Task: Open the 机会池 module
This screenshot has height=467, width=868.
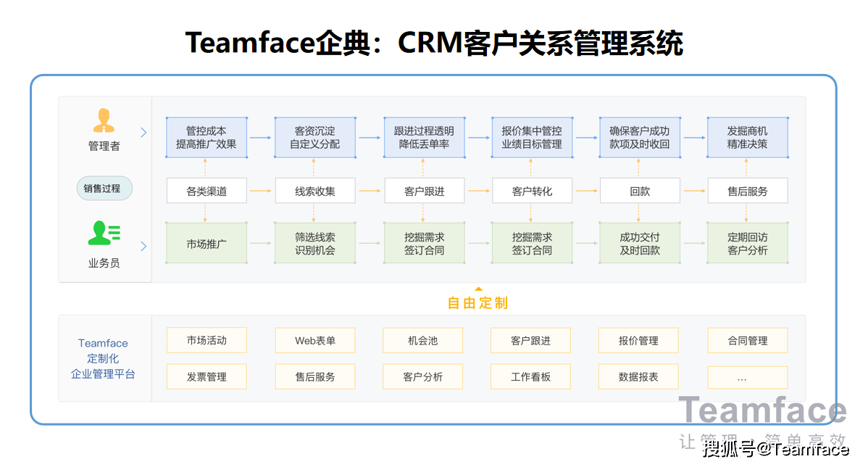Action: point(423,340)
